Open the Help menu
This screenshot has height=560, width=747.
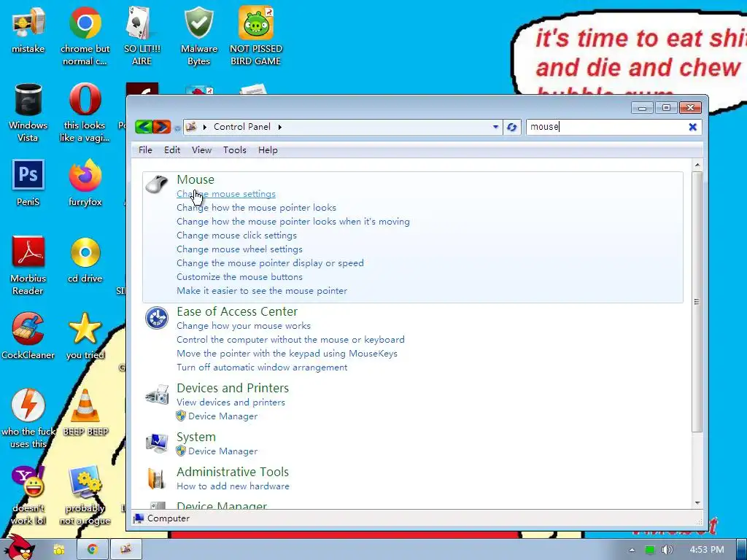[x=268, y=150]
